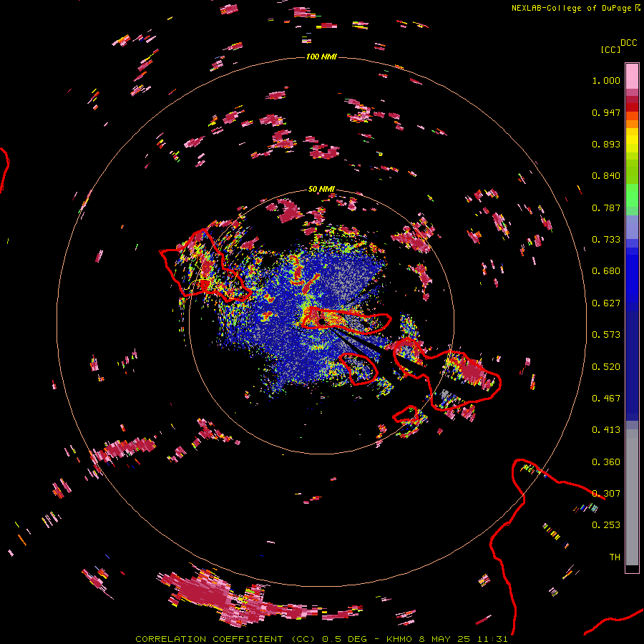This screenshot has width=644, height=644.
Task: Click the KHMO station identifier in footer
Action: click(x=399, y=639)
